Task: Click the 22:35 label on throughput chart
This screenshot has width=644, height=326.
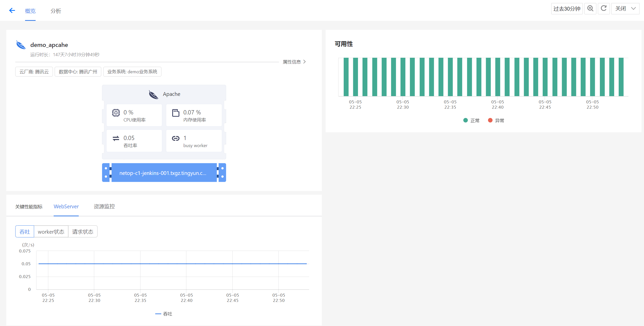Action: click(140, 300)
